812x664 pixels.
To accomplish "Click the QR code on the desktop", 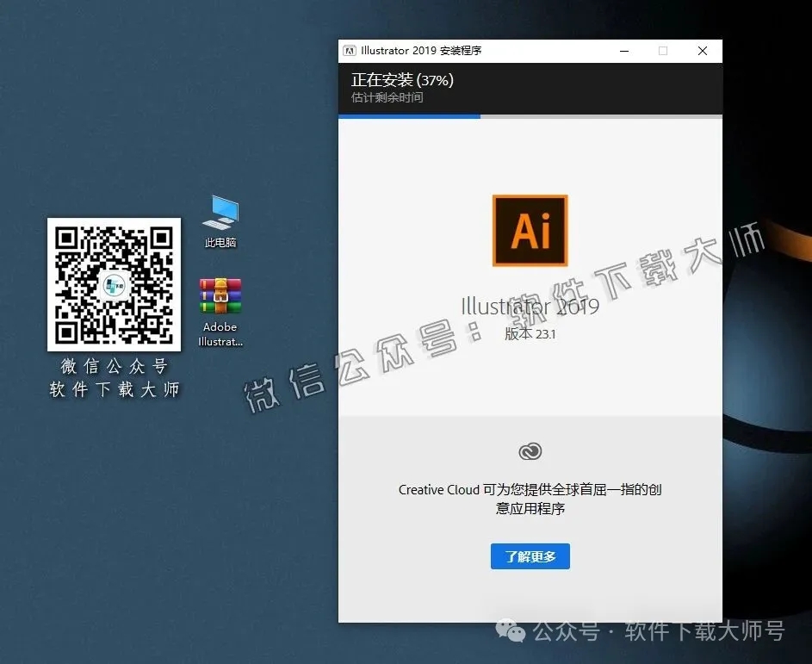I will (x=114, y=285).
